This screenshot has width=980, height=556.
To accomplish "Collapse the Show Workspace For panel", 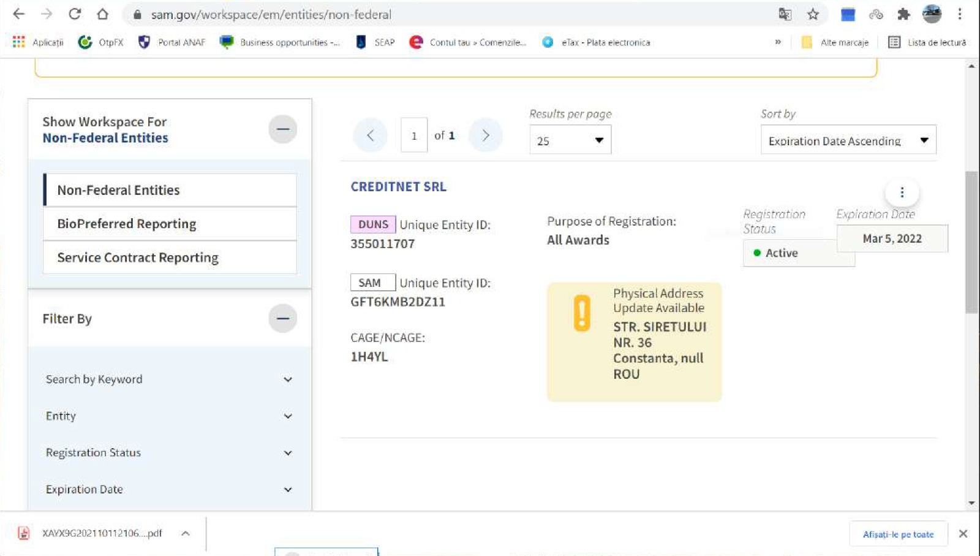I will (282, 129).
